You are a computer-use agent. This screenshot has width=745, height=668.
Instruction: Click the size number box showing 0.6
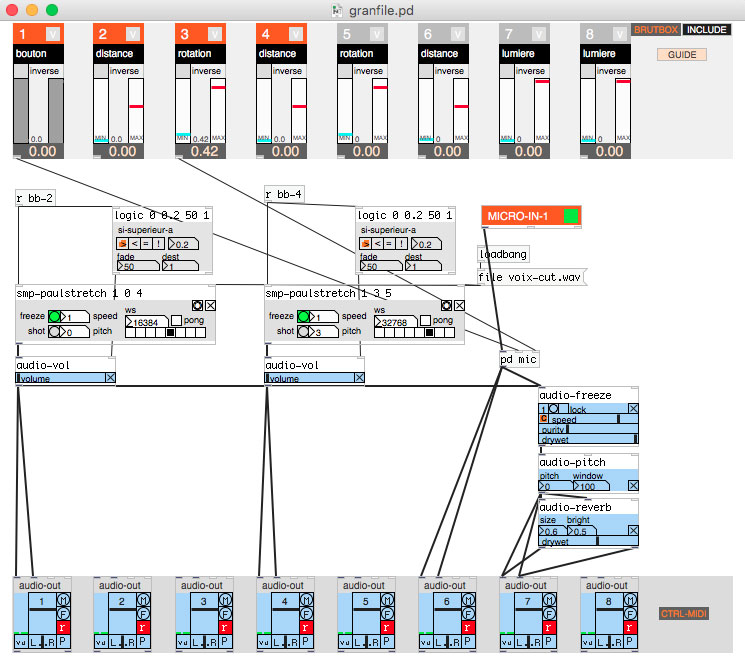(553, 531)
